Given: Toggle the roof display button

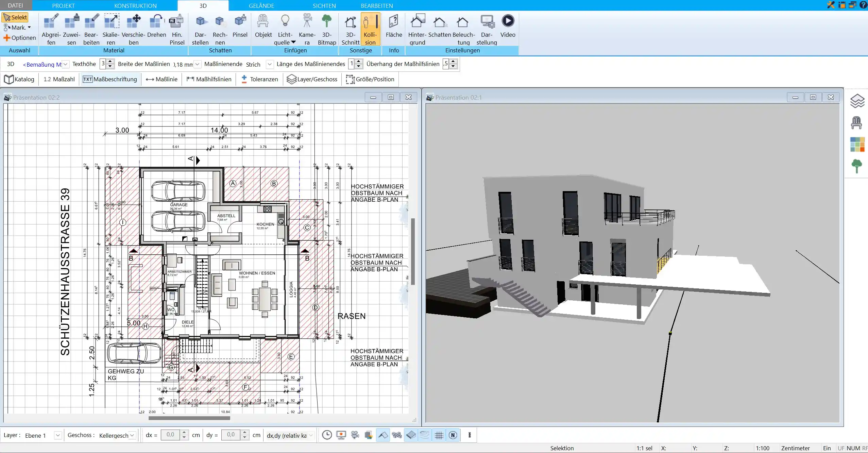Looking at the screenshot, I should point(383,435).
